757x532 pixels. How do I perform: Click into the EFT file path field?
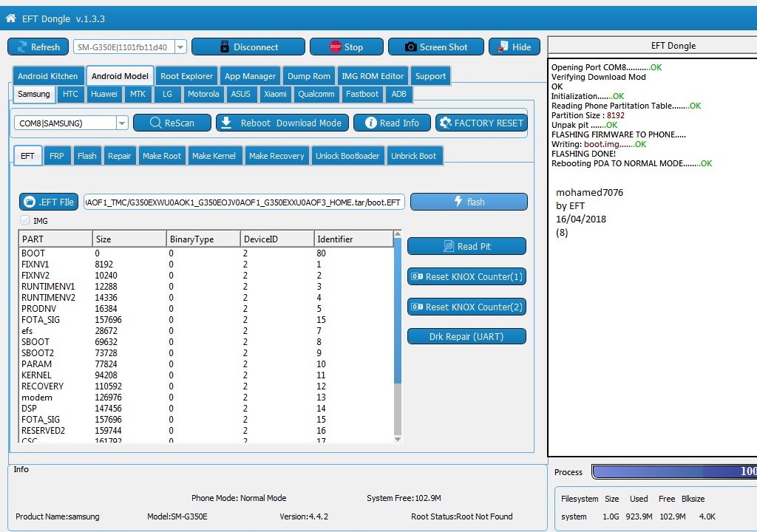point(244,202)
